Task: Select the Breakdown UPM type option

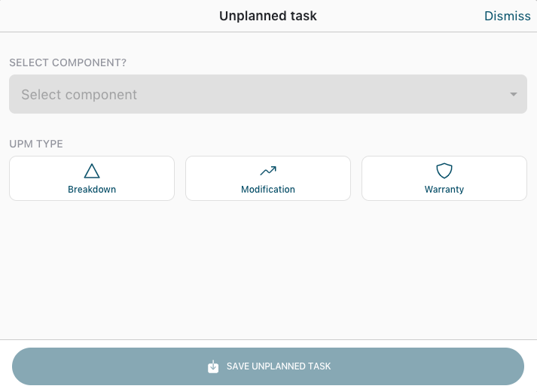Action: 92,178
